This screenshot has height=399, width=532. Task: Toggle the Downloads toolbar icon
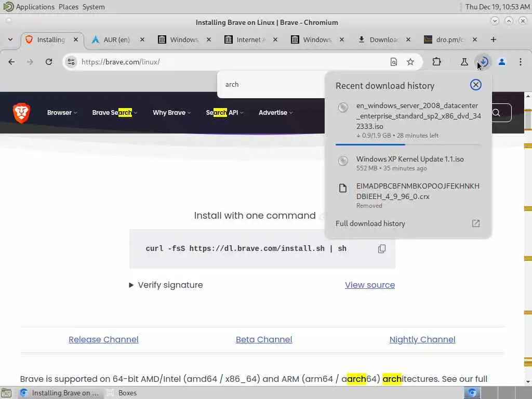point(484,62)
